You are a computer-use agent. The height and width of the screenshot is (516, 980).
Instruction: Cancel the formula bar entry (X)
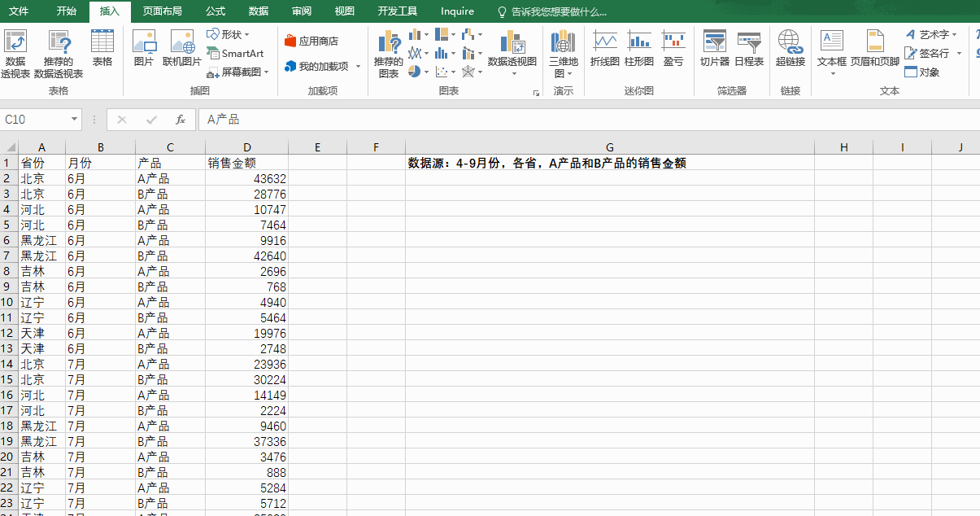click(x=122, y=120)
